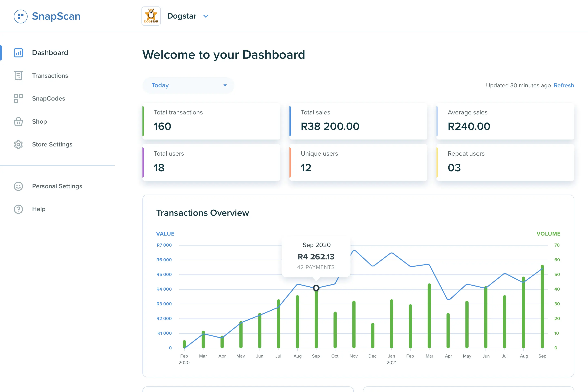The width and height of the screenshot is (588, 392).
Task: Open the Shop section using the bag icon
Action: click(x=18, y=122)
